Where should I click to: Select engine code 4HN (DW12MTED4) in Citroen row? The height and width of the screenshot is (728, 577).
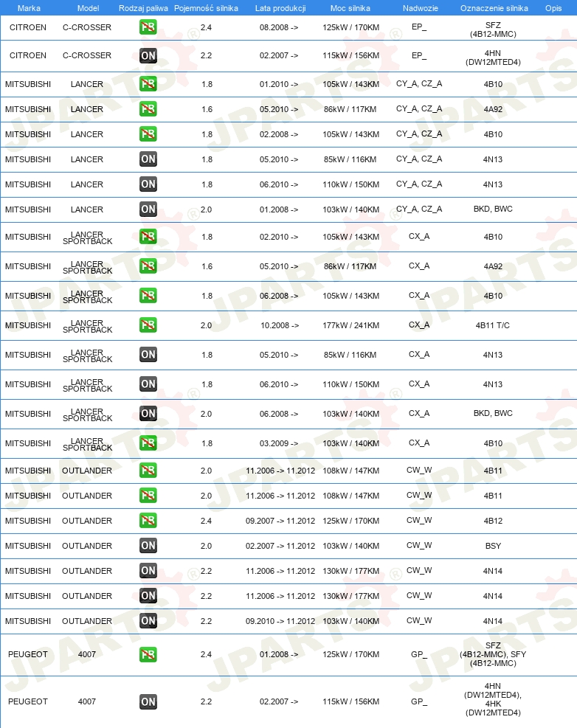[x=493, y=58]
